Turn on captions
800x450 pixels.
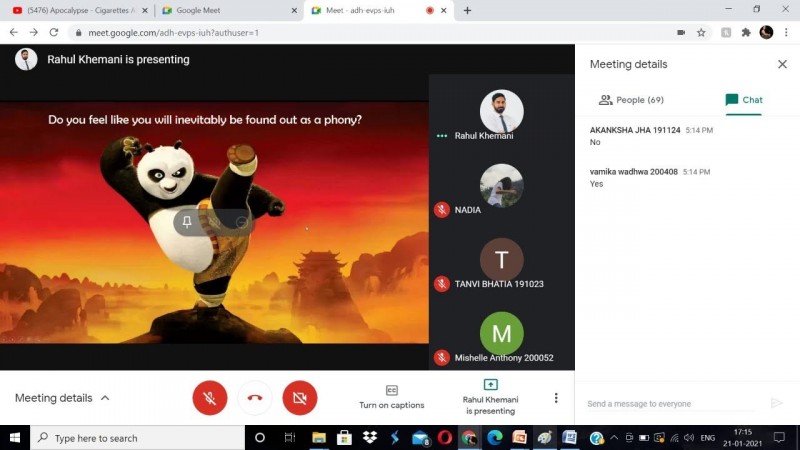click(x=391, y=397)
